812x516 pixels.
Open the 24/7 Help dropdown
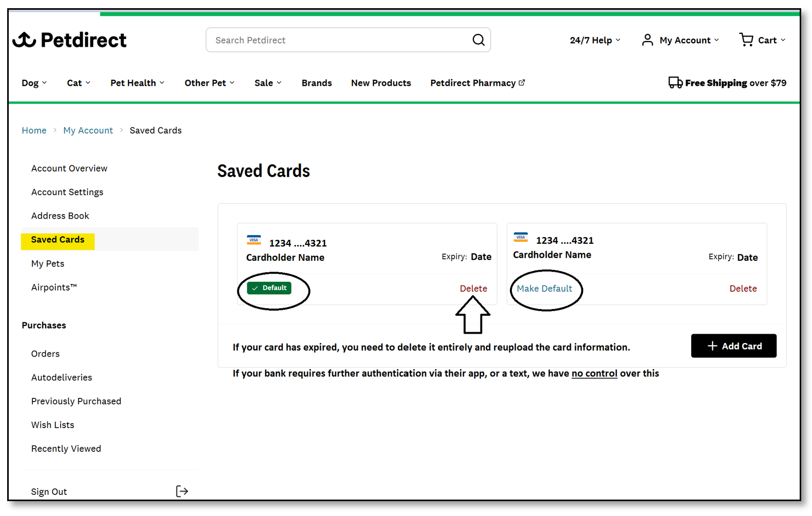(595, 40)
